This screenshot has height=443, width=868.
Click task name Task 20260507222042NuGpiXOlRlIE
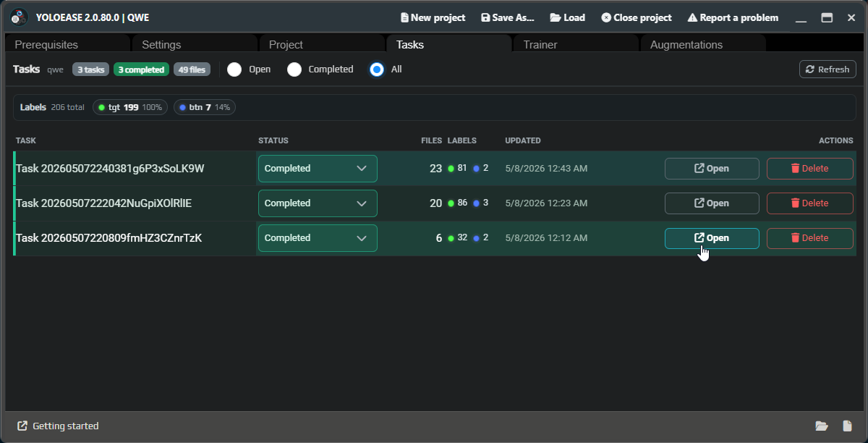[103, 203]
